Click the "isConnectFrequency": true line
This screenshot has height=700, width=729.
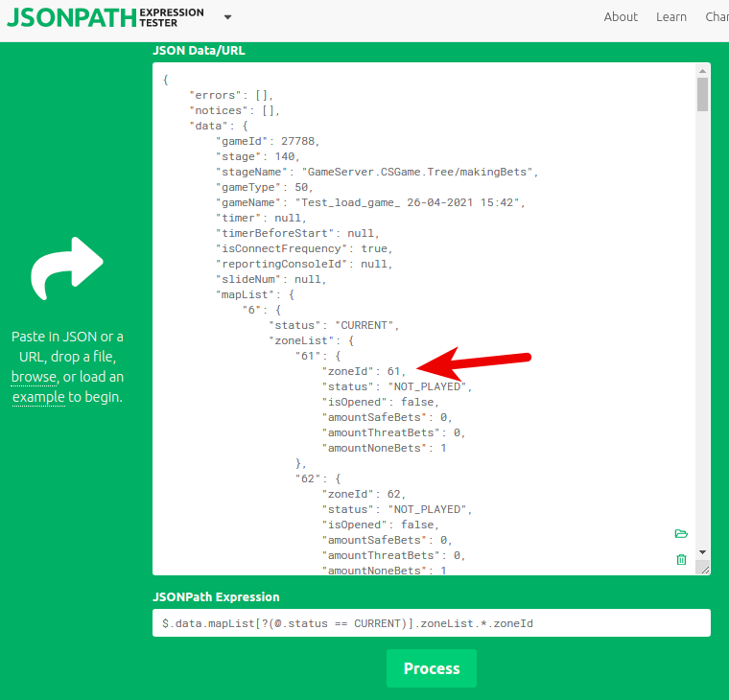304,248
